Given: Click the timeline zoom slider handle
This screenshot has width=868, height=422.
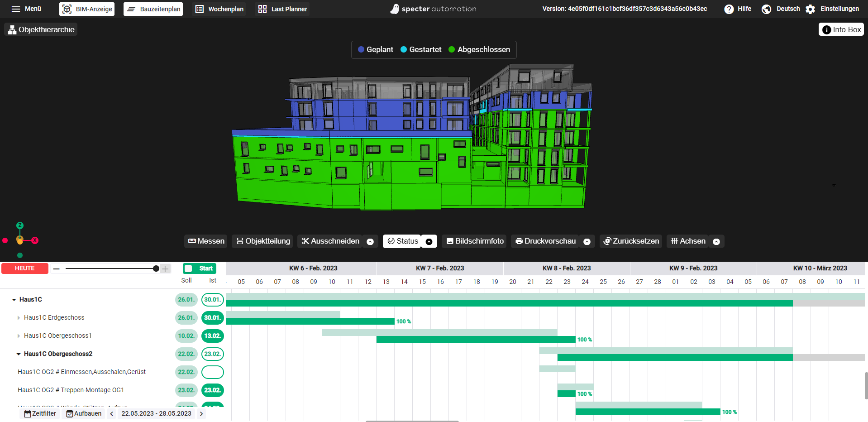Looking at the screenshot, I should coord(156,269).
